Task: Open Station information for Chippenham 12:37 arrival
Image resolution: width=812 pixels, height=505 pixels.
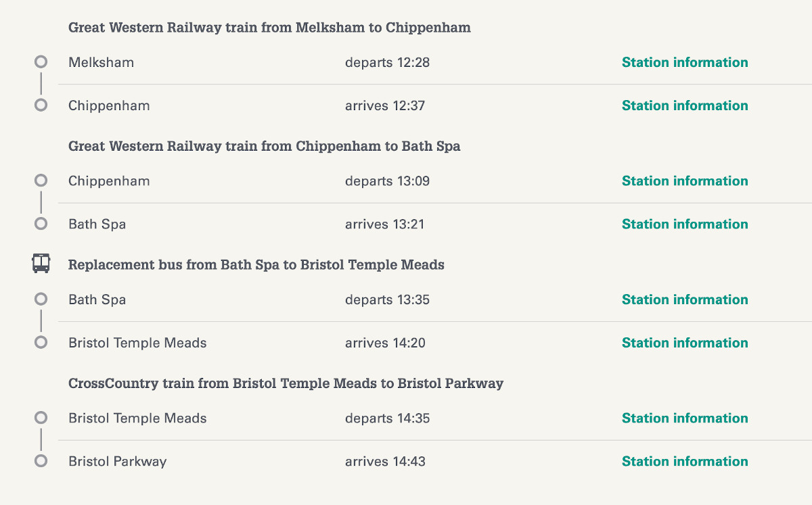Action: click(685, 105)
